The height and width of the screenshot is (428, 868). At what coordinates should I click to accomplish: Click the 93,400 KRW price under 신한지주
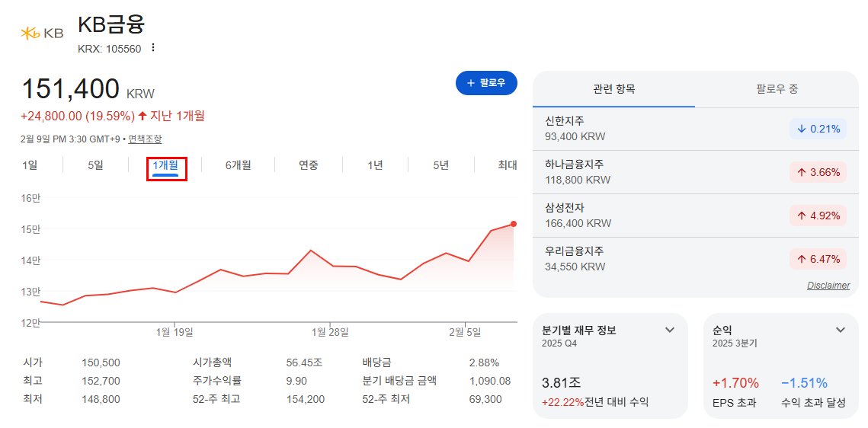pos(575,136)
